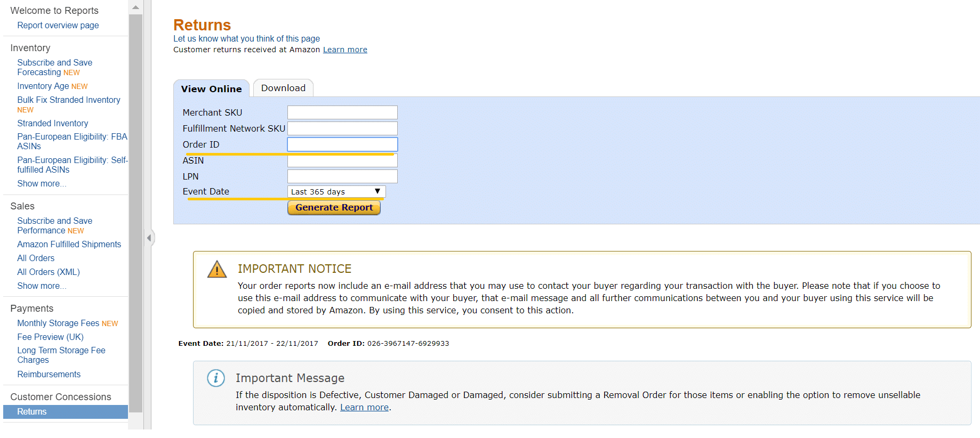The width and height of the screenshot is (980, 438).
Task: Open the Reimbursements report
Action: 49,374
